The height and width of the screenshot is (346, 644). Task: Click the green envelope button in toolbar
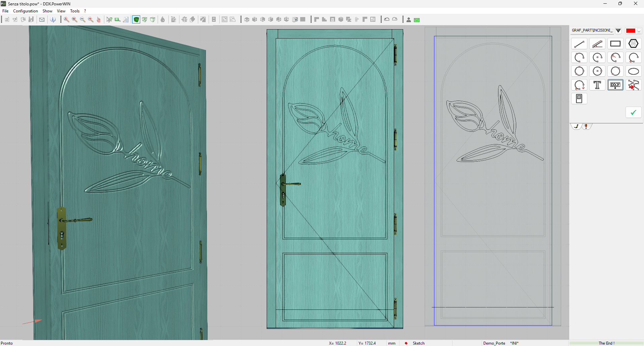417,20
